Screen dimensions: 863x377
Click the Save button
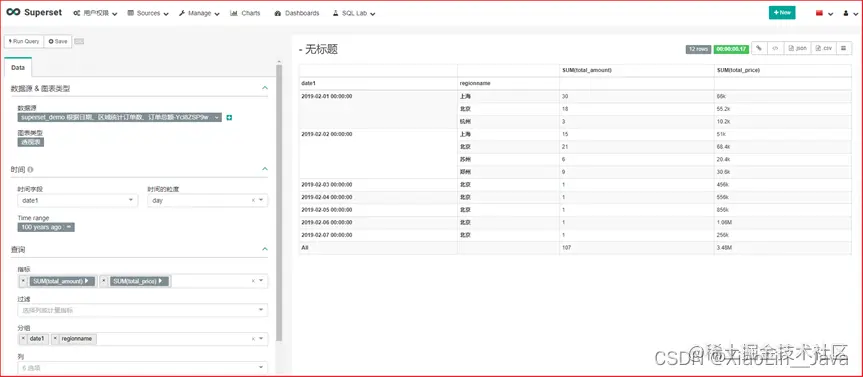click(x=58, y=41)
